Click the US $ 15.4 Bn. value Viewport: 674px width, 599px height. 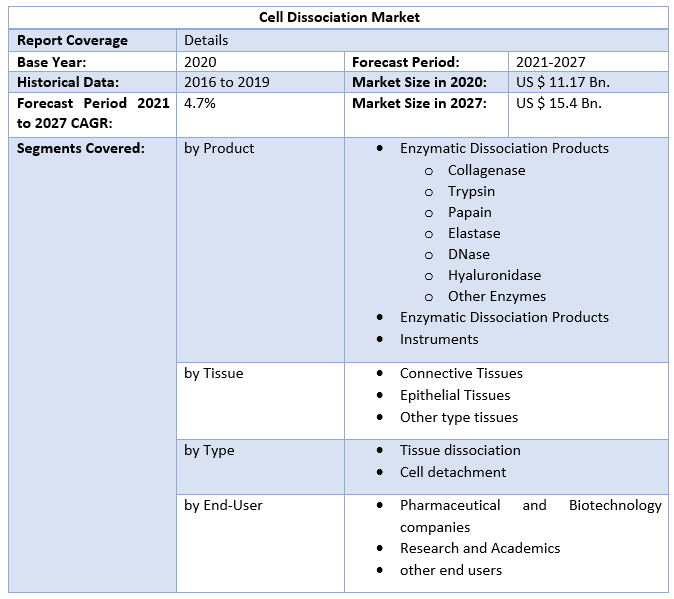coord(559,103)
